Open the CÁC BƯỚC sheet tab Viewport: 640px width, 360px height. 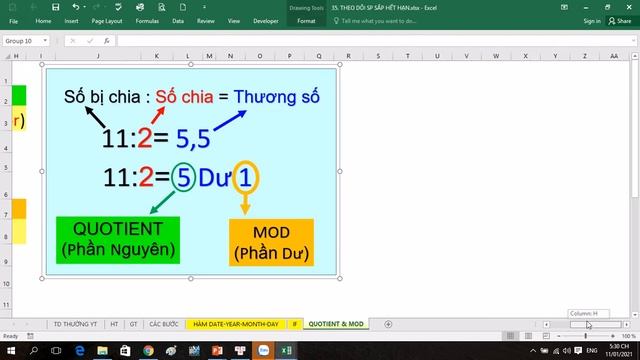pyautogui.click(x=164, y=324)
